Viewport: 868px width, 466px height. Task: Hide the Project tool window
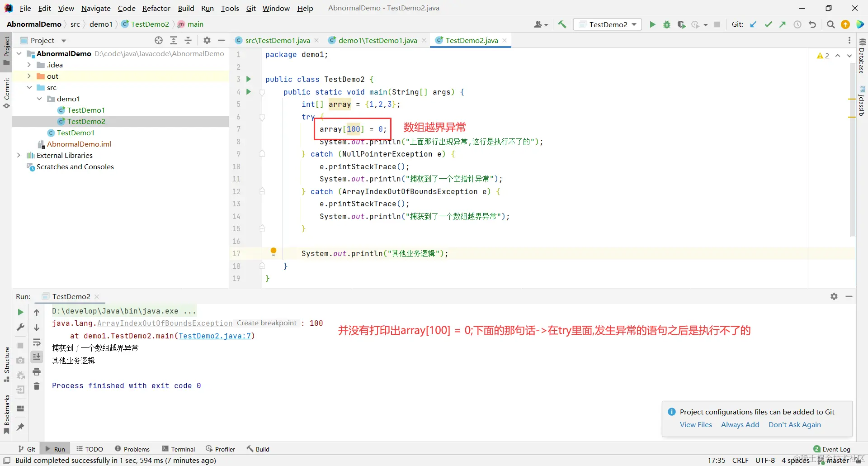tap(222, 40)
